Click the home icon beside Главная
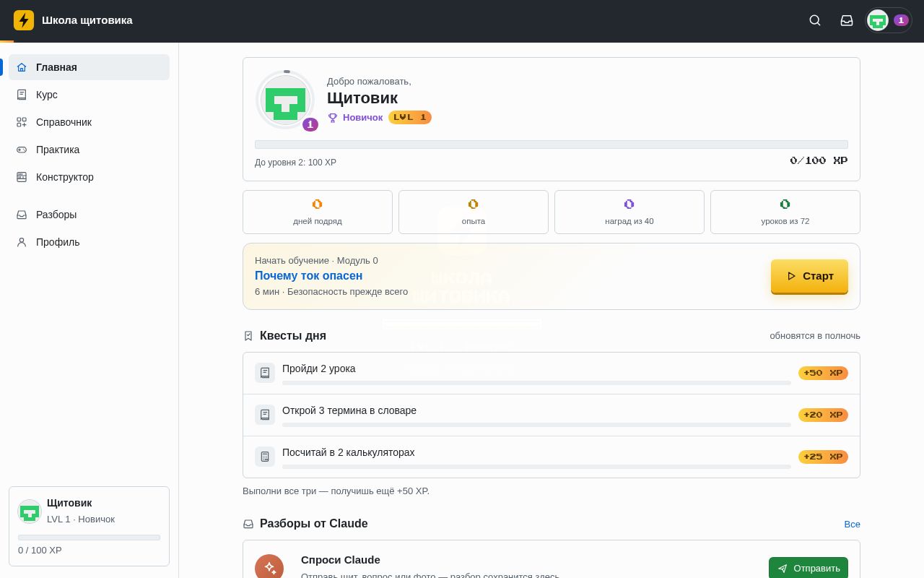The image size is (924, 578). pyautogui.click(x=22, y=67)
